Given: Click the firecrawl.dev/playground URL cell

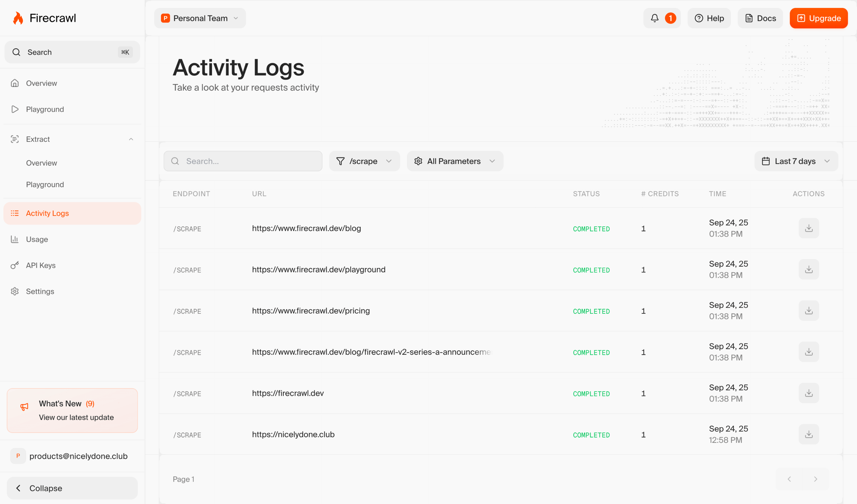Looking at the screenshot, I should [x=319, y=269].
